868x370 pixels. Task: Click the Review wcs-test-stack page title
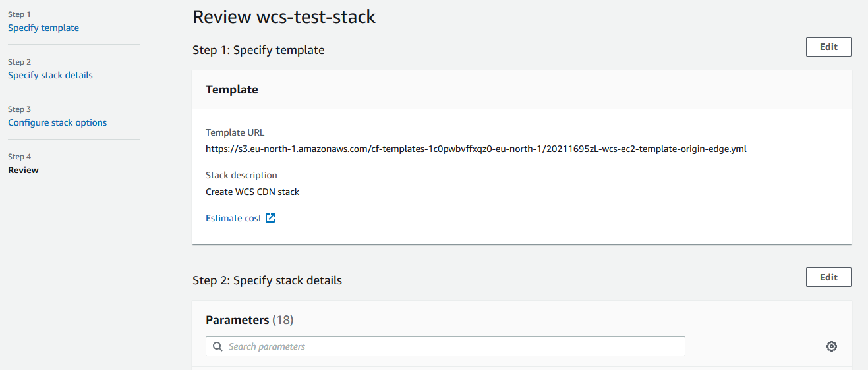pyautogui.click(x=284, y=17)
